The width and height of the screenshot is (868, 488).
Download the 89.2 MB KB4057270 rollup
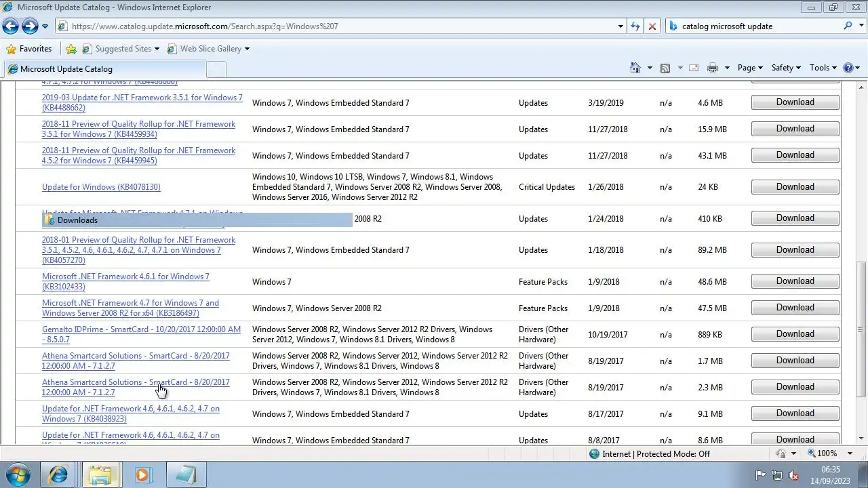tap(795, 250)
